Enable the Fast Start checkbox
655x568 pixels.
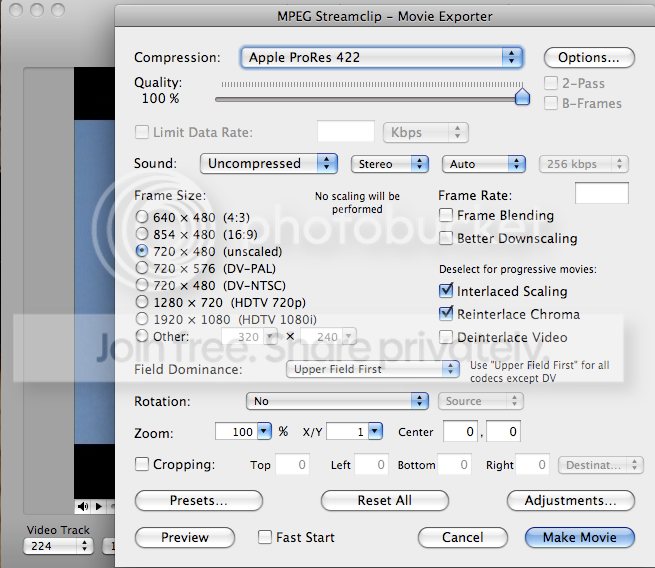[x=265, y=537]
